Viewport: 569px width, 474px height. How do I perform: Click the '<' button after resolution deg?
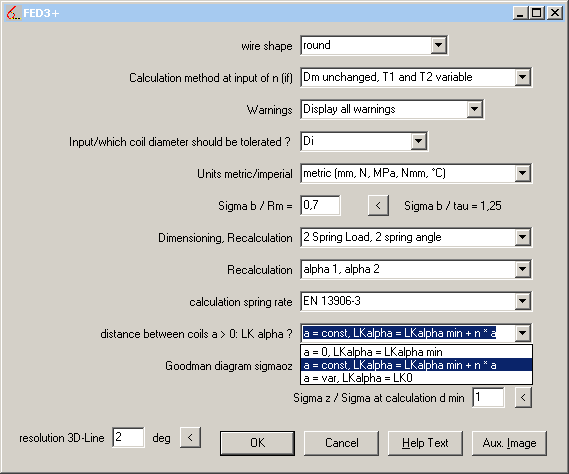(190, 437)
